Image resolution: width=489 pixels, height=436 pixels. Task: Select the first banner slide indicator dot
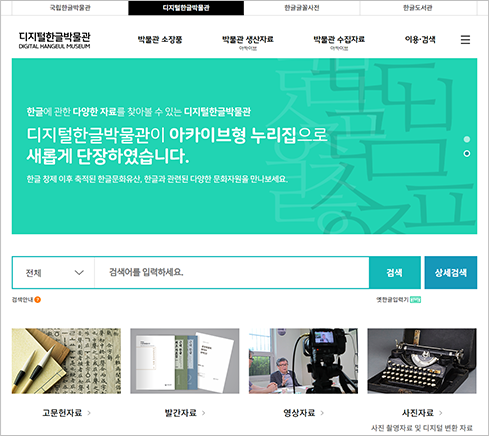[x=467, y=139]
